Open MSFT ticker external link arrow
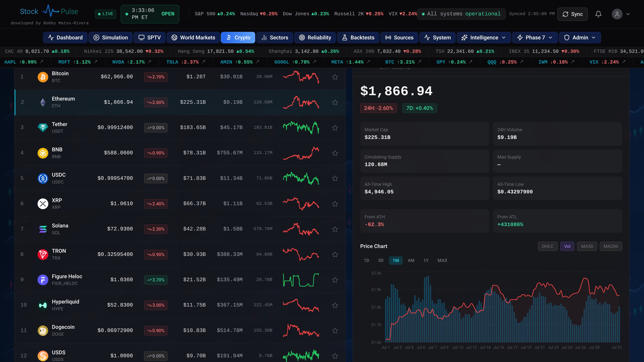 [x=95, y=62]
